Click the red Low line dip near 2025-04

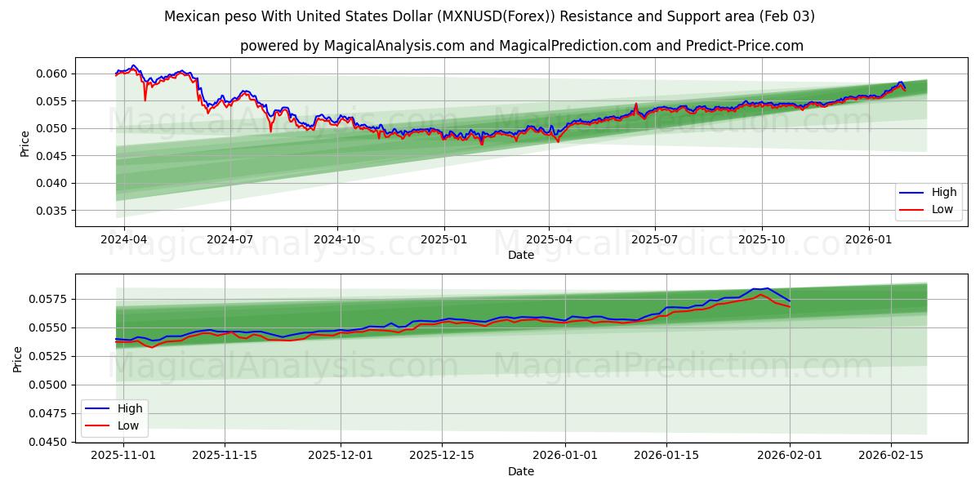pyautogui.click(x=557, y=140)
